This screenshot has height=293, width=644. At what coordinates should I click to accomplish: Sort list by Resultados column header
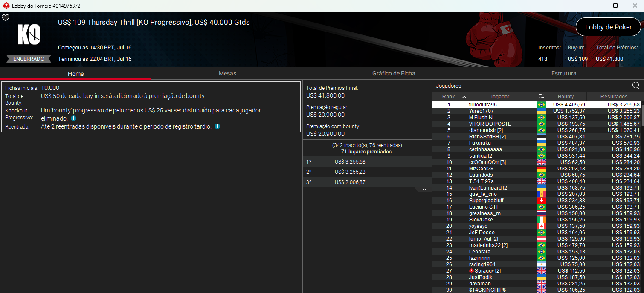click(614, 97)
